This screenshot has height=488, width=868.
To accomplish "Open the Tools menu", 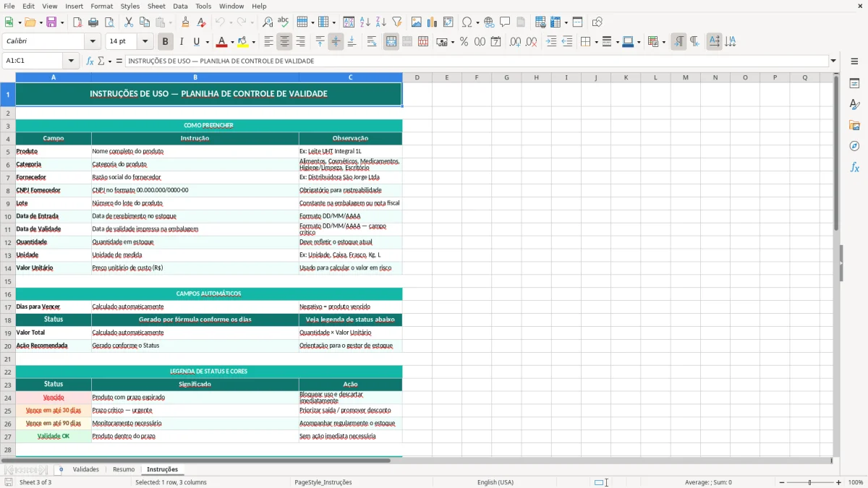I will (x=203, y=6).
